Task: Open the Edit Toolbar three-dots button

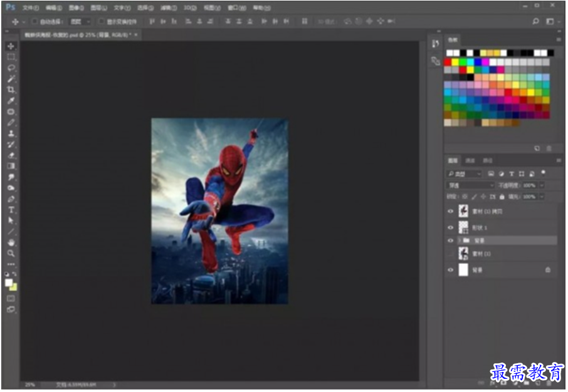Action: [11, 264]
